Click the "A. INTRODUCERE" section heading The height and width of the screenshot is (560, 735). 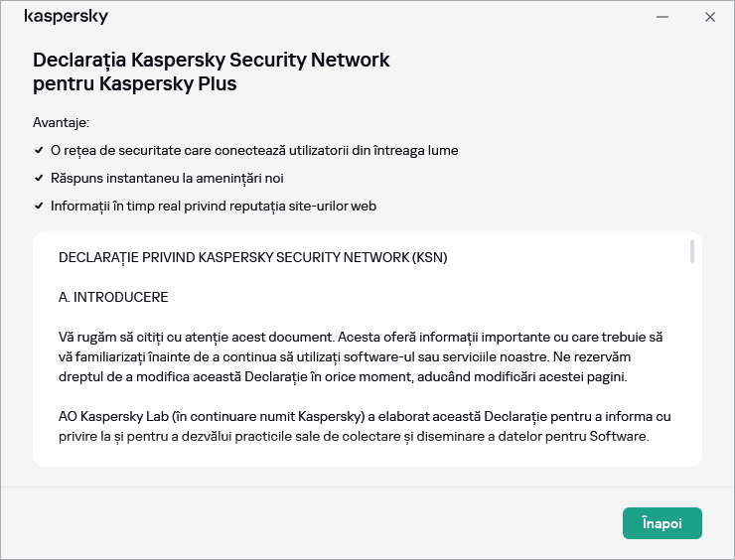click(113, 297)
